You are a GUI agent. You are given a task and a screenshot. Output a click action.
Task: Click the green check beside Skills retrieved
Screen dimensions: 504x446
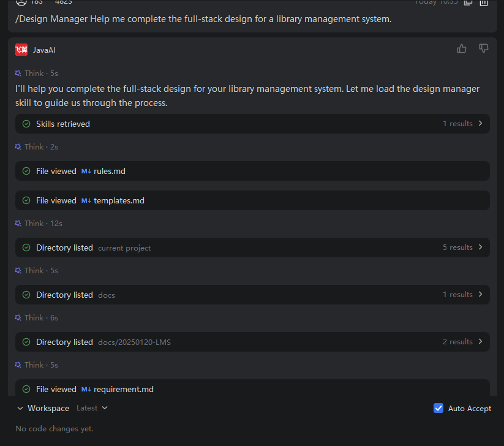(26, 124)
